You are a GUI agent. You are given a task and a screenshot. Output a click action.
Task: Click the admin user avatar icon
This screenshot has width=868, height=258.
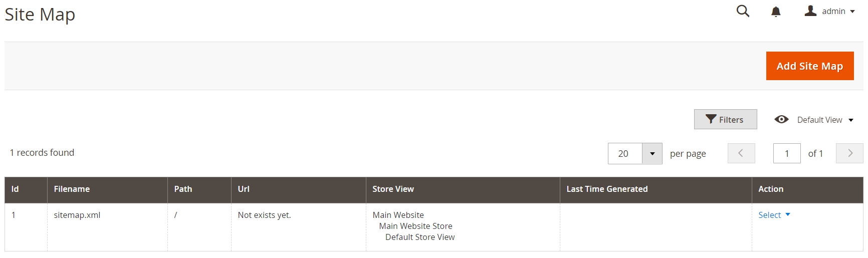click(x=810, y=11)
